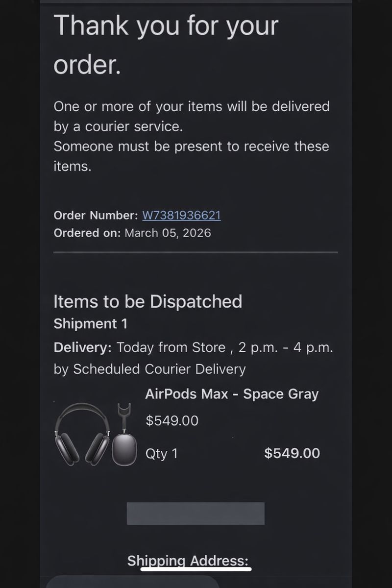Open order number W7381936621 link
This screenshot has width=392, height=588.
pyautogui.click(x=181, y=215)
